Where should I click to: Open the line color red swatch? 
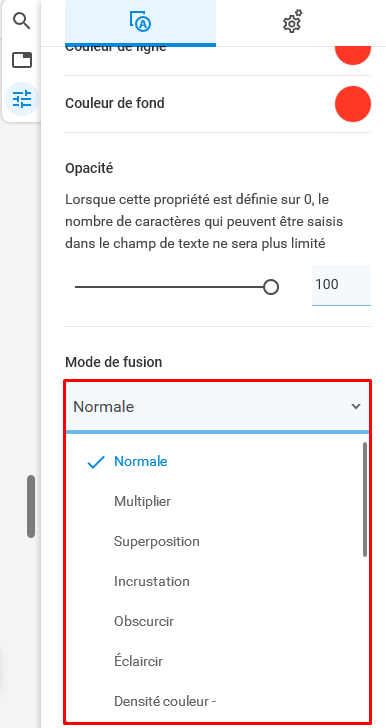pyautogui.click(x=353, y=54)
